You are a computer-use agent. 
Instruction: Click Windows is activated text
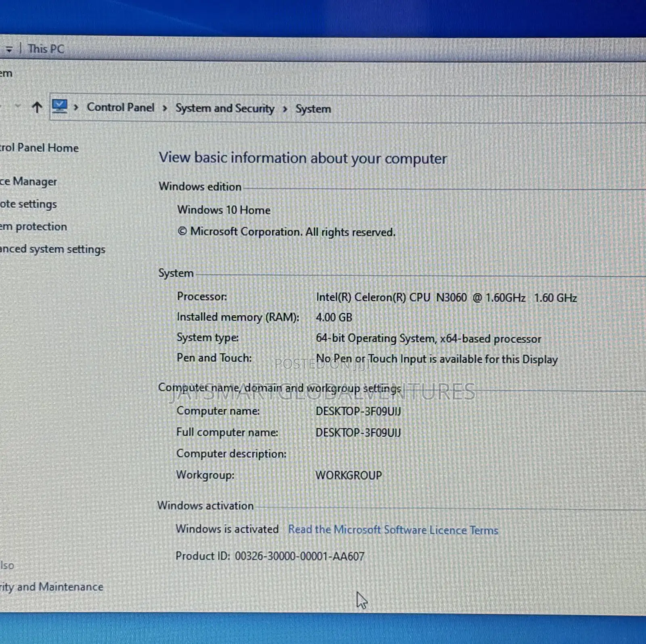tap(227, 529)
